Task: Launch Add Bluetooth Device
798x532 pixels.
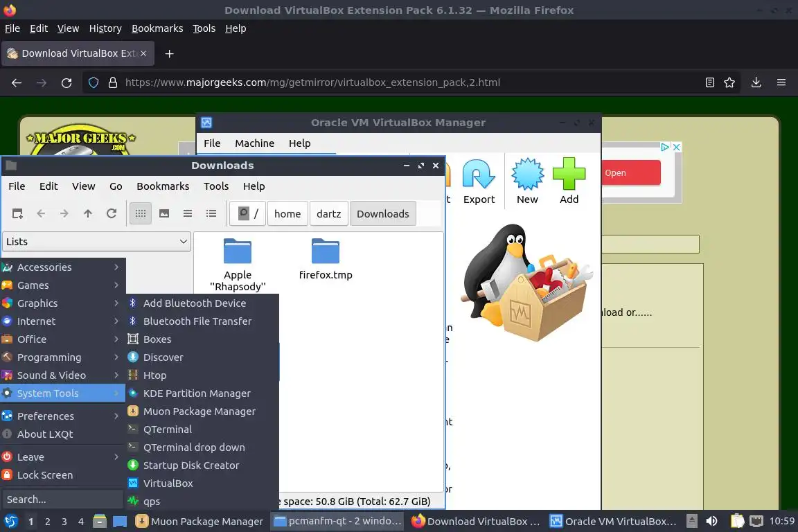Action: [x=202, y=303]
